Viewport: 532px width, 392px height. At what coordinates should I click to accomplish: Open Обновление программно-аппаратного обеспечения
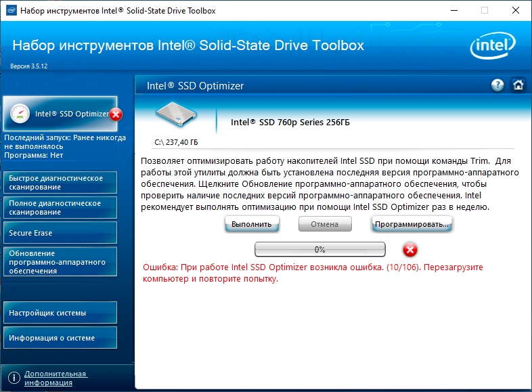[60, 262]
